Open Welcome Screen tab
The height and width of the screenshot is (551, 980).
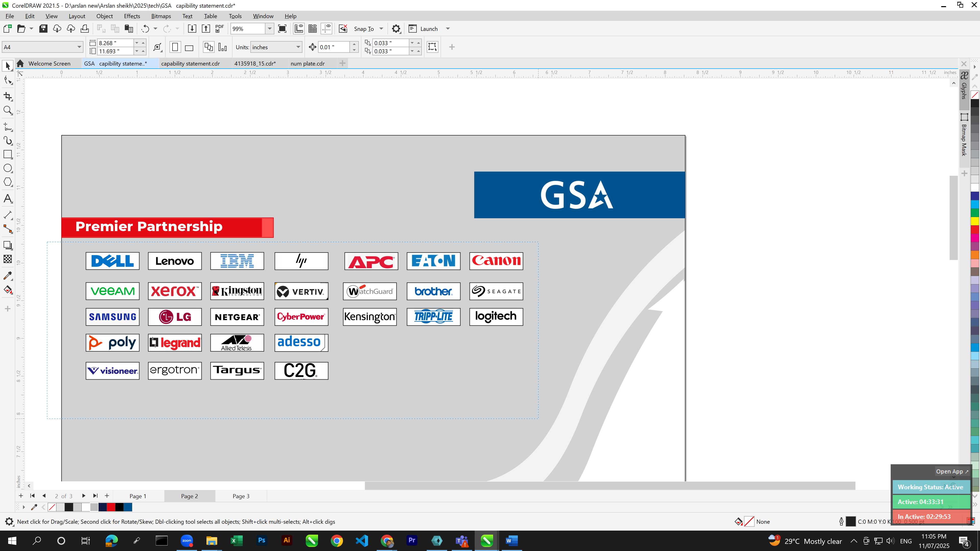pyautogui.click(x=49, y=64)
